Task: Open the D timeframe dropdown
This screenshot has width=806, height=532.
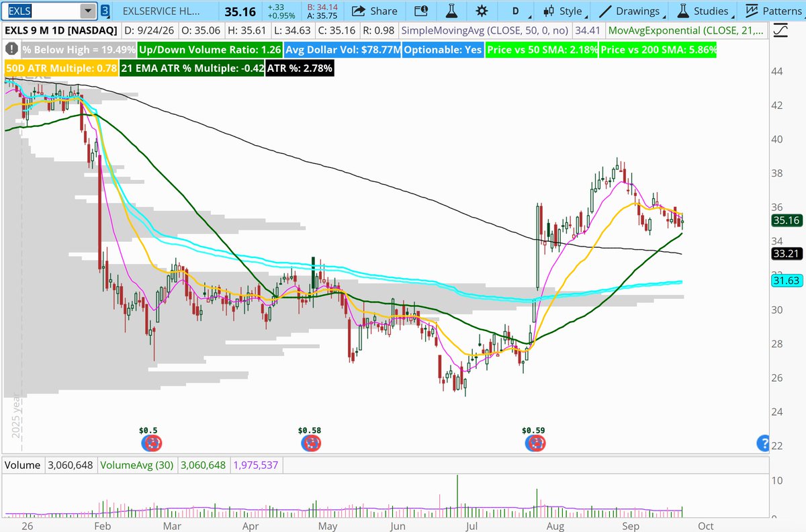Action: pos(521,11)
